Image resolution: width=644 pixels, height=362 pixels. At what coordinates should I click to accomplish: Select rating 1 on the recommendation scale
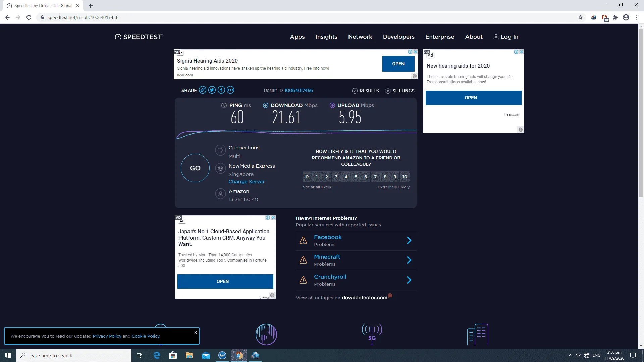[317, 177]
